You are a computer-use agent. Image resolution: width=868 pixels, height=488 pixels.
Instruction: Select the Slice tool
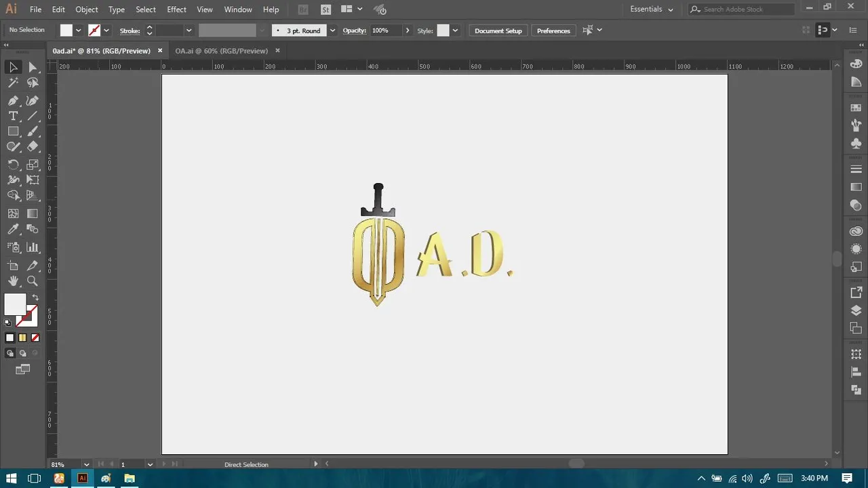[x=33, y=266]
